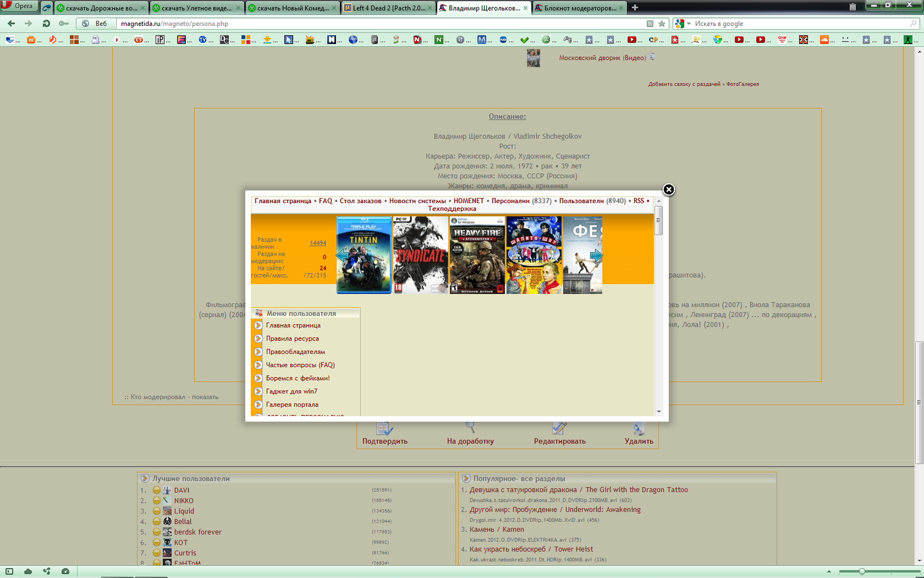924x578 pixels.
Task: Open Стол заказов link in popup
Action: coord(360,201)
